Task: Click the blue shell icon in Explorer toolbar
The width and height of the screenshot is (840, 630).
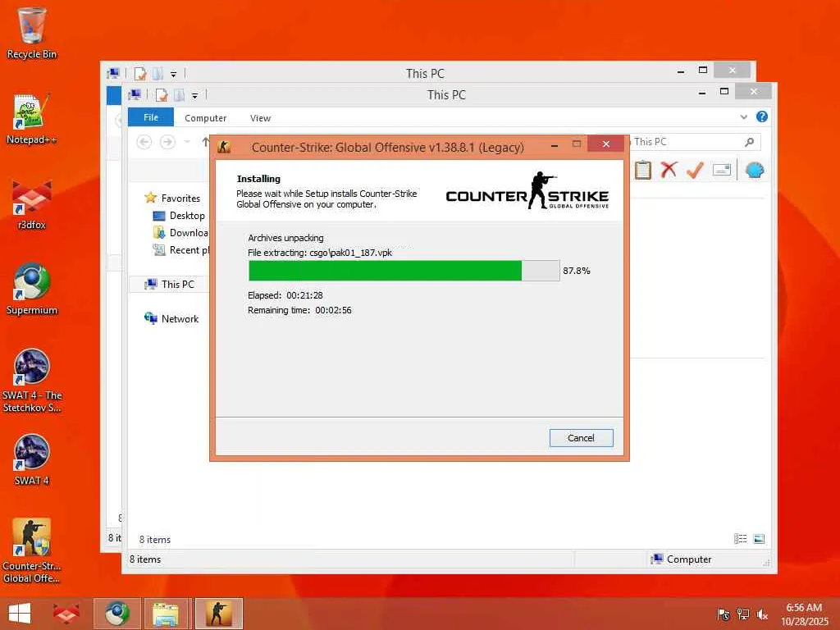Action: click(755, 171)
